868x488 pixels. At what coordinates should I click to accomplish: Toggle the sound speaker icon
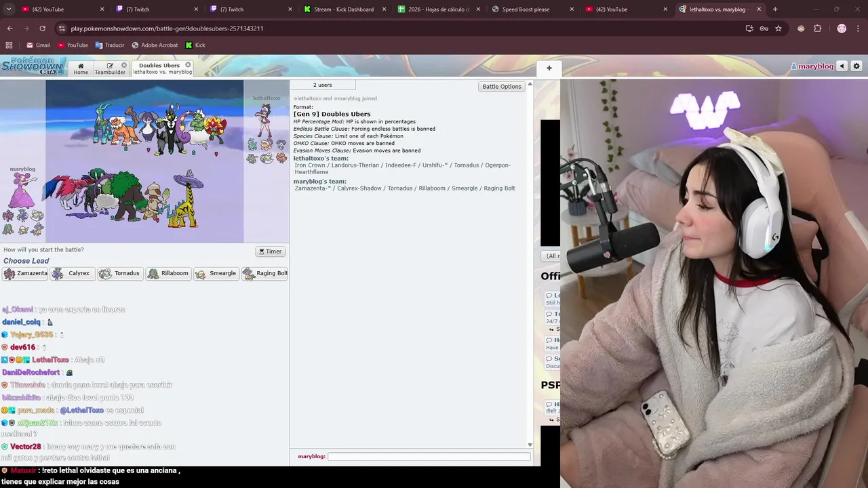click(x=842, y=66)
